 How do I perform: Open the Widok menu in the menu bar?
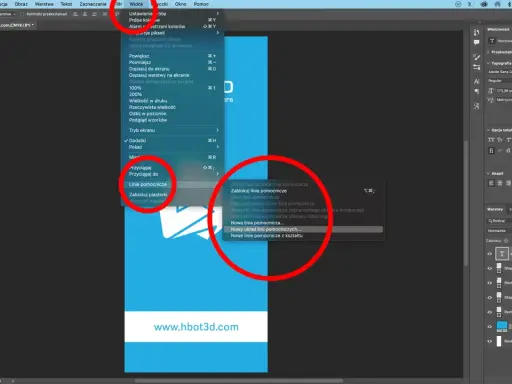coord(136,4)
